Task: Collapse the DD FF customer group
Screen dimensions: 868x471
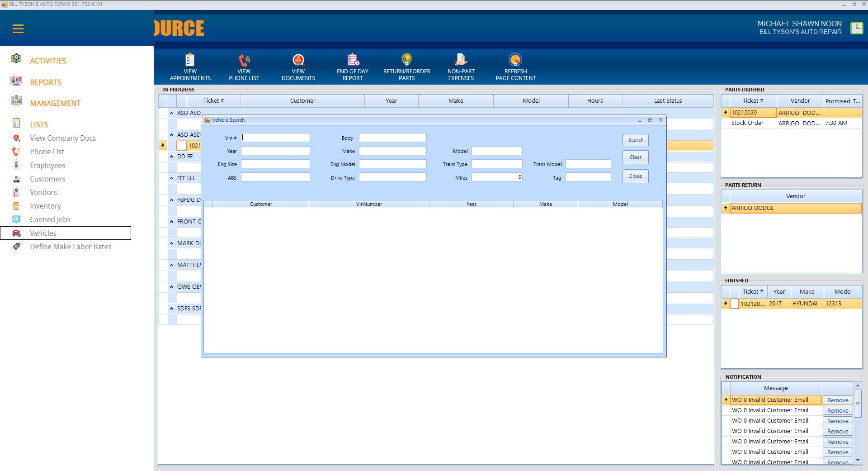Action: click(171, 157)
